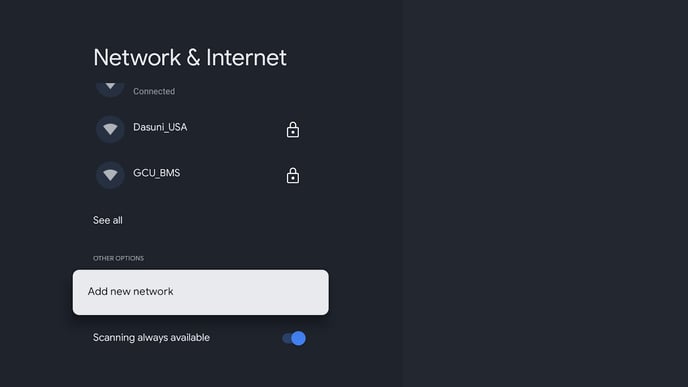Click the See all text link
This screenshot has width=688, height=387.
tap(108, 220)
